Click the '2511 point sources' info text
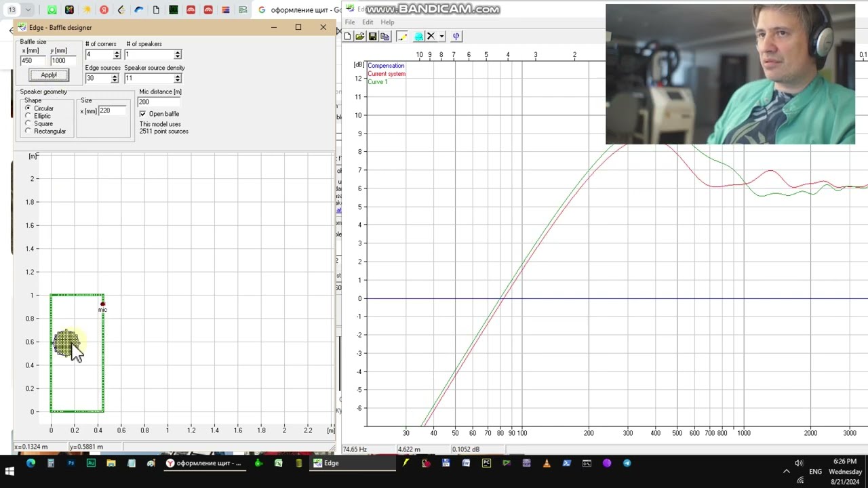 coord(164,131)
